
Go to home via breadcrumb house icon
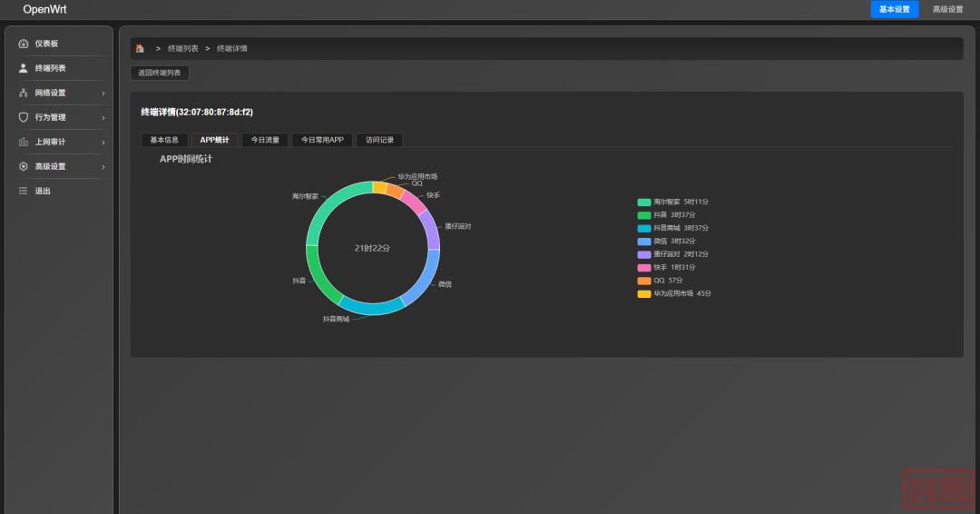140,48
